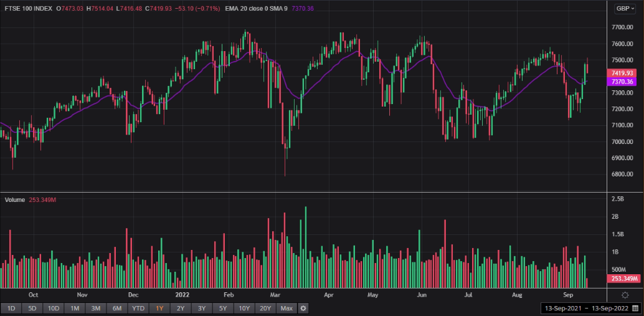Open the GBP currency dropdown
Viewport: 644px width, 316px height.
tap(625, 9)
